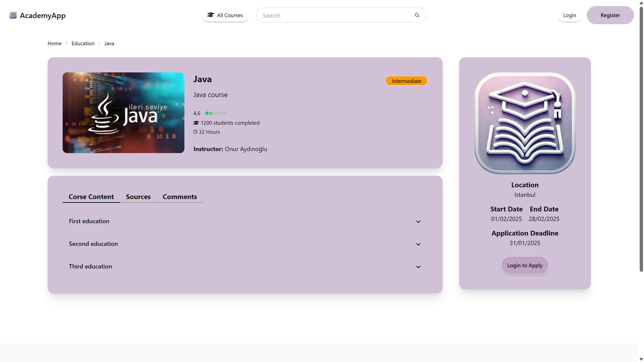The height and width of the screenshot is (362, 644).
Task: Click the Intermediate level badge
Action: tap(407, 81)
